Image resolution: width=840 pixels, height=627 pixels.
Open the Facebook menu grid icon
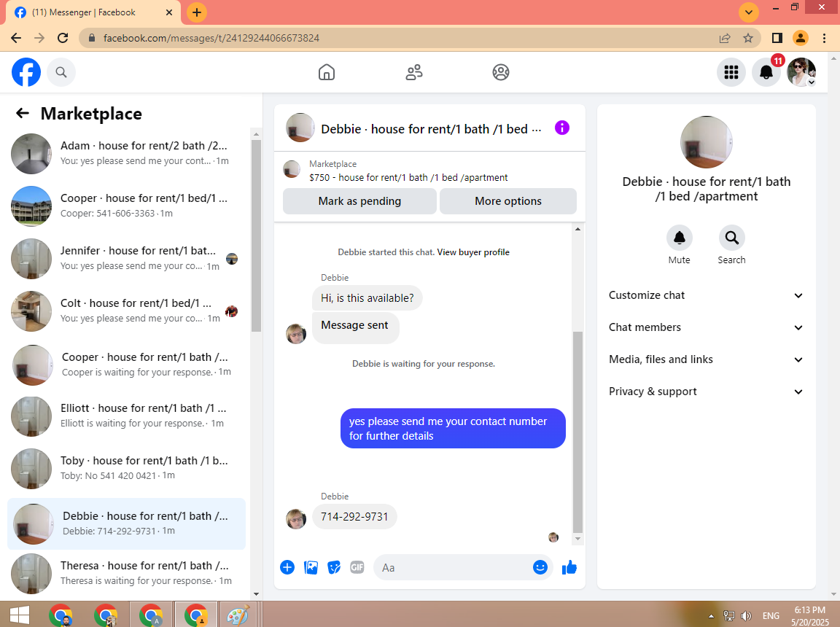pyautogui.click(x=731, y=72)
